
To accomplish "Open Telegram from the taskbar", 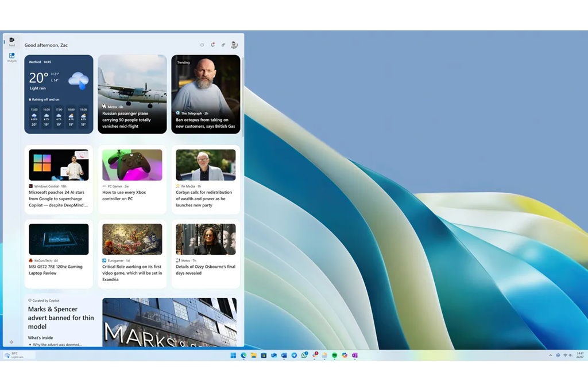I will [294, 355].
